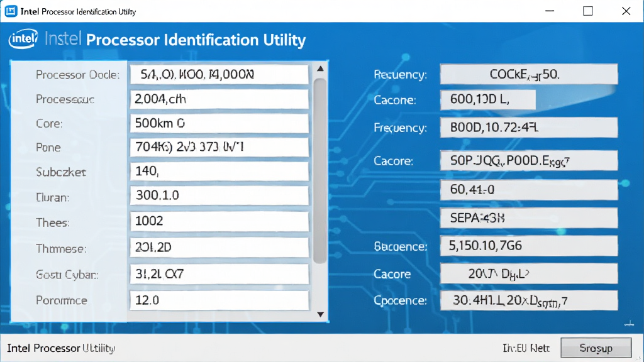Minimize the Intel Processor Identification Utility window
Image resolution: width=644 pixels, height=362 pixels.
point(550,11)
